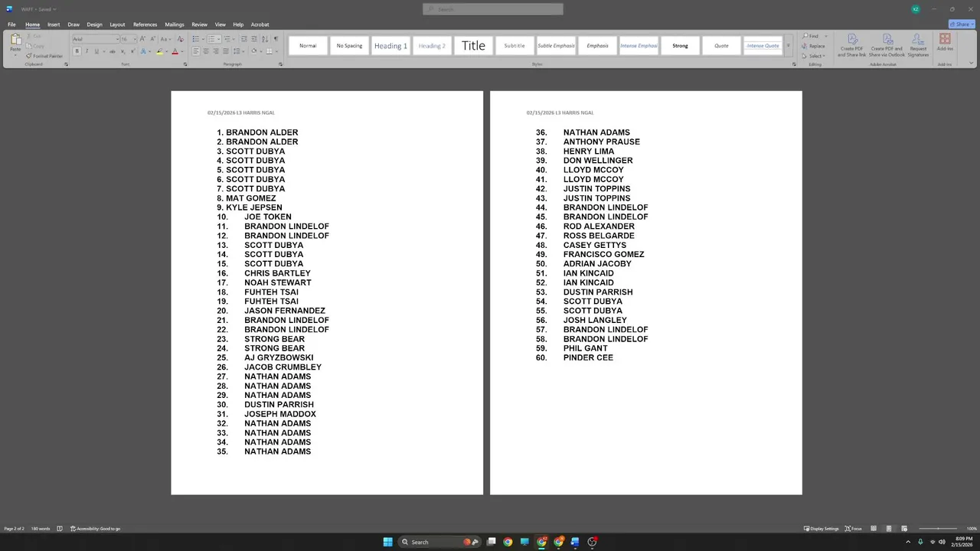
Task: Decrease paragraph indent
Action: tap(244, 39)
